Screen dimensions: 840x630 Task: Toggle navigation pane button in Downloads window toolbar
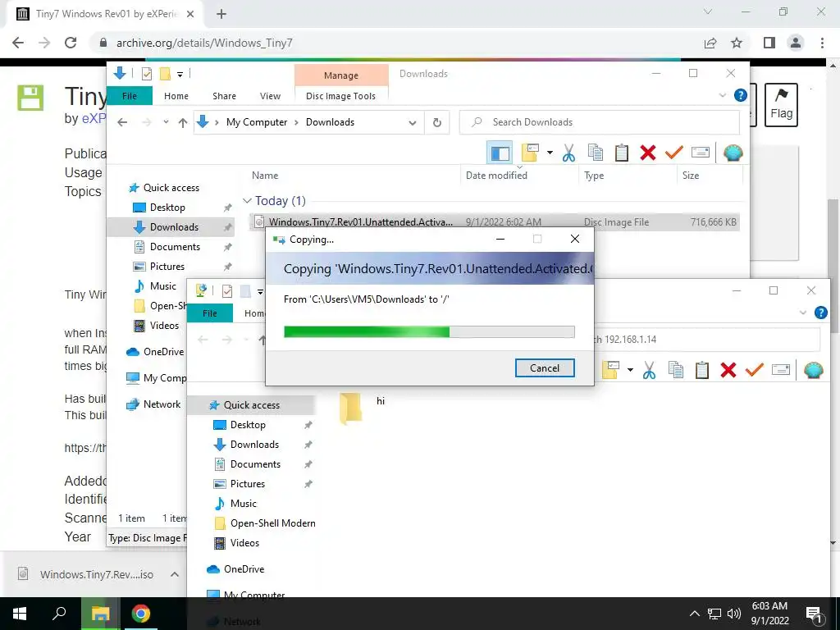(x=500, y=153)
